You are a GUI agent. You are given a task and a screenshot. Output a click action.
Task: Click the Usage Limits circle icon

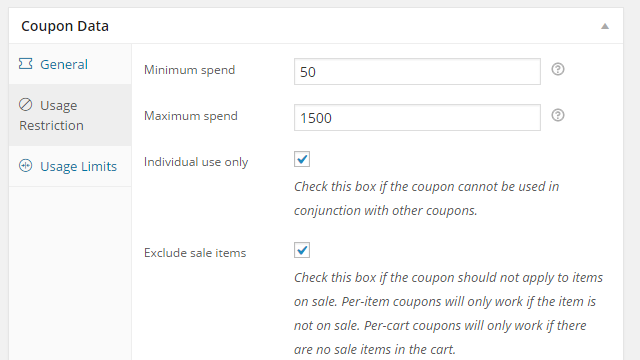tap(25, 166)
